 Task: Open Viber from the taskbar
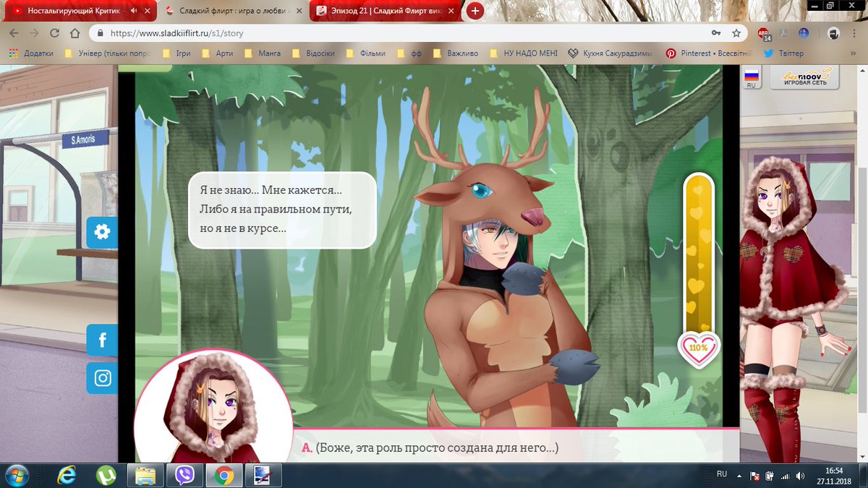click(x=184, y=475)
